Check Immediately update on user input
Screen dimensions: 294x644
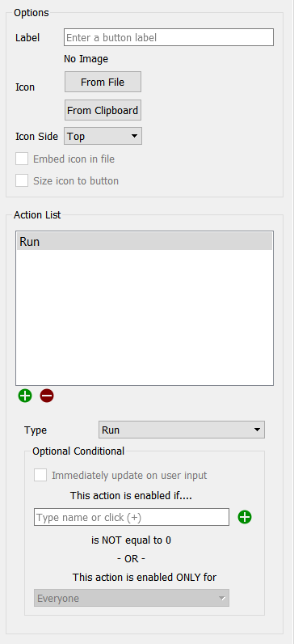click(40, 475)
